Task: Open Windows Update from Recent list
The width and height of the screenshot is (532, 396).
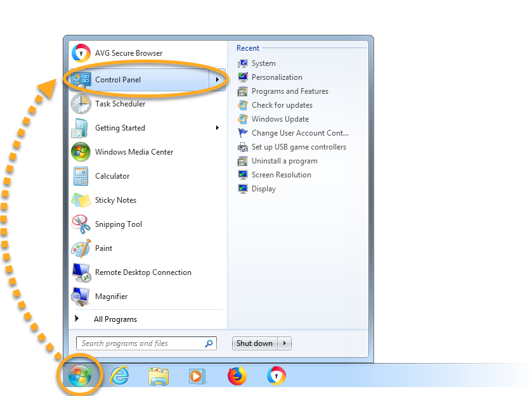Action: pos(280,119)
